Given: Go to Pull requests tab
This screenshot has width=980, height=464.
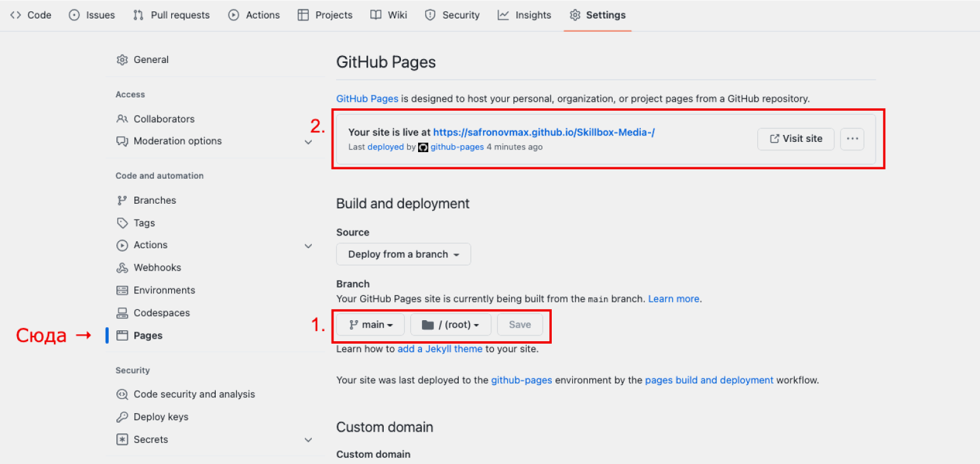Looking at the screenshot, I should tap(171, 15).
